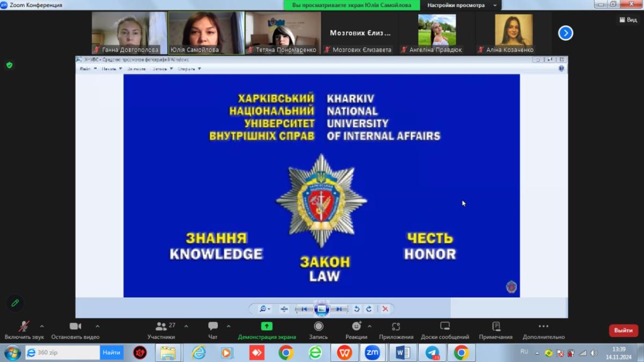644x362 pixels.
Task: Open the WPS Office taskbar icon
Action: pyautogui.click(x=345, y=352)
